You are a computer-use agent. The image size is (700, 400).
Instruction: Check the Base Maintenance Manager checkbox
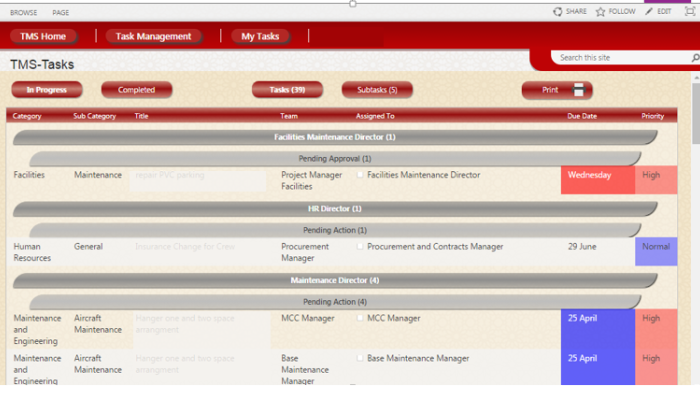pyautogui.click(x=360, y=358)
